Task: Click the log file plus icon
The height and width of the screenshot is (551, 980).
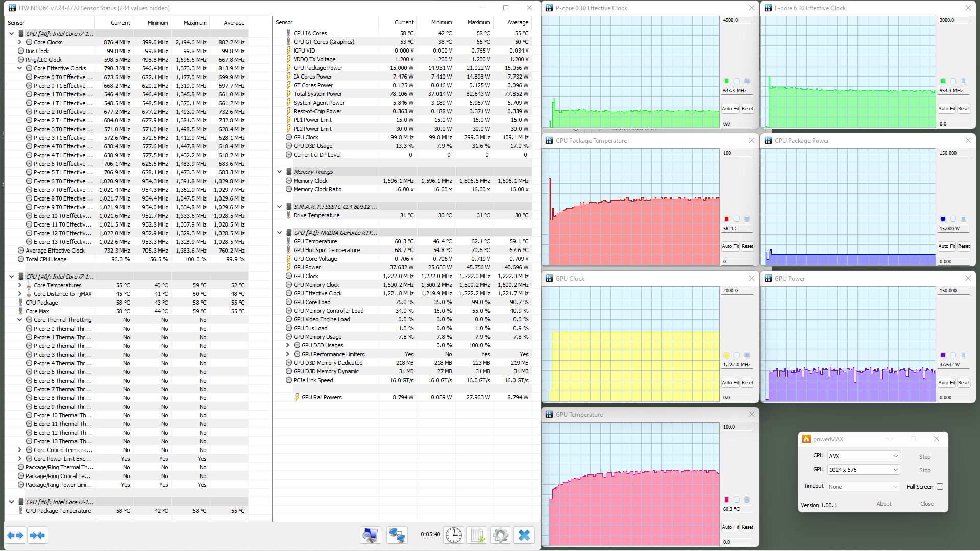Action: click(x=477, y=535)
